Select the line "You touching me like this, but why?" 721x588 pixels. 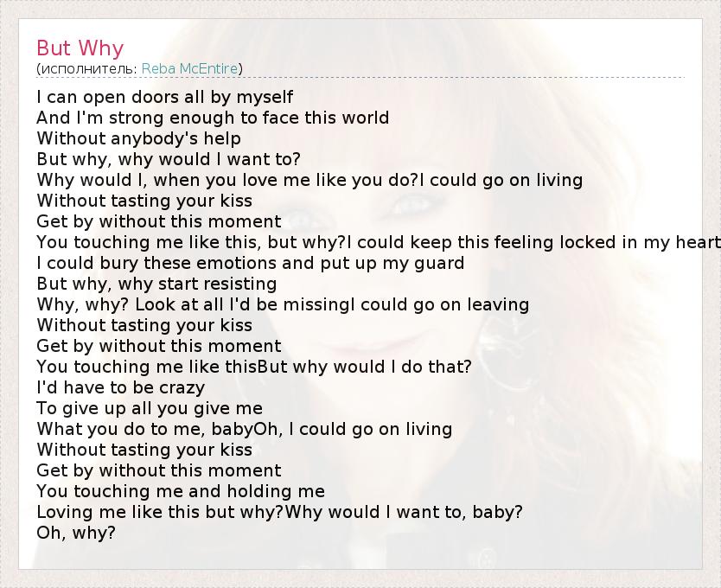pyautogui.click(x=190, y=242)
